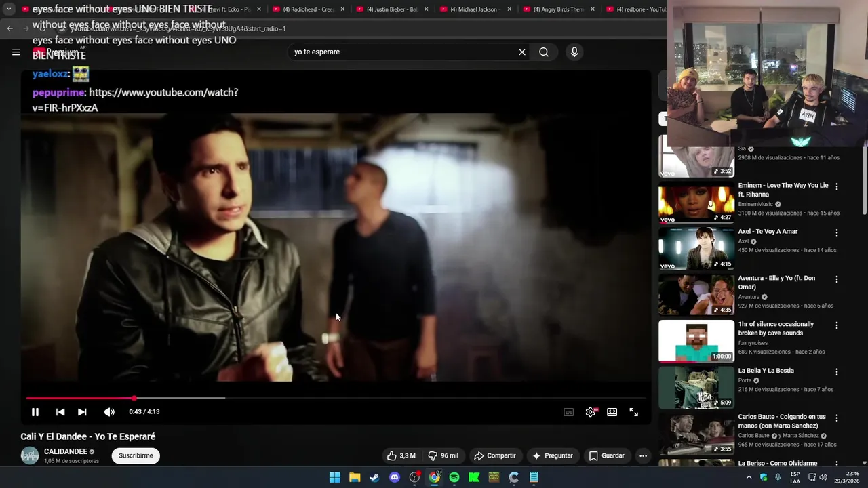
Task: Go back in browser history
Action: pyautogui.click(x=9, y=28)
